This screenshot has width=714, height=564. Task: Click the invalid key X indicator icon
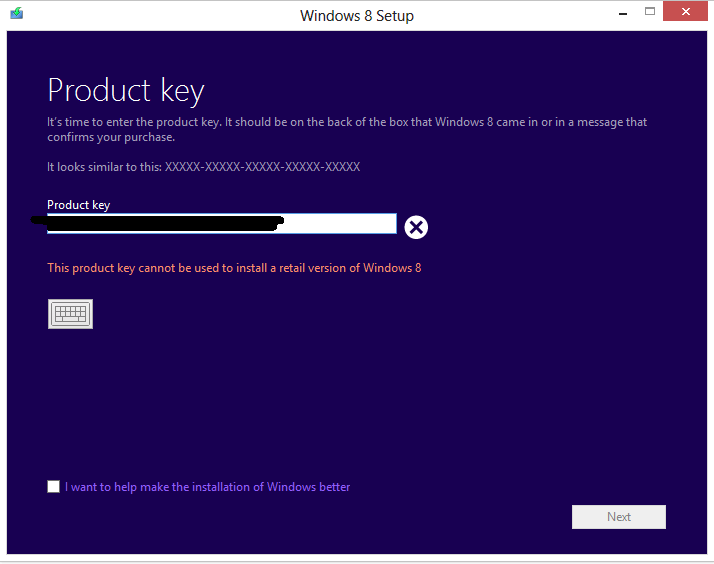416,227
